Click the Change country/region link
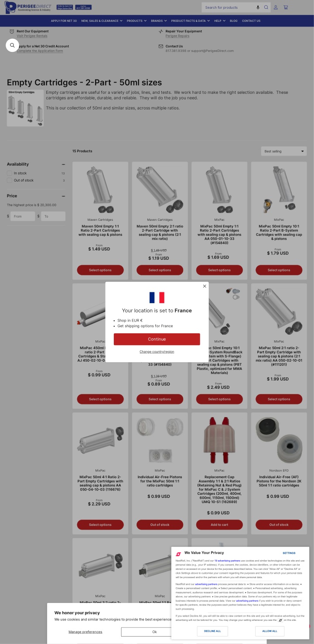Image resolution: width=314 pixels, height=644 pixels. 157,352
